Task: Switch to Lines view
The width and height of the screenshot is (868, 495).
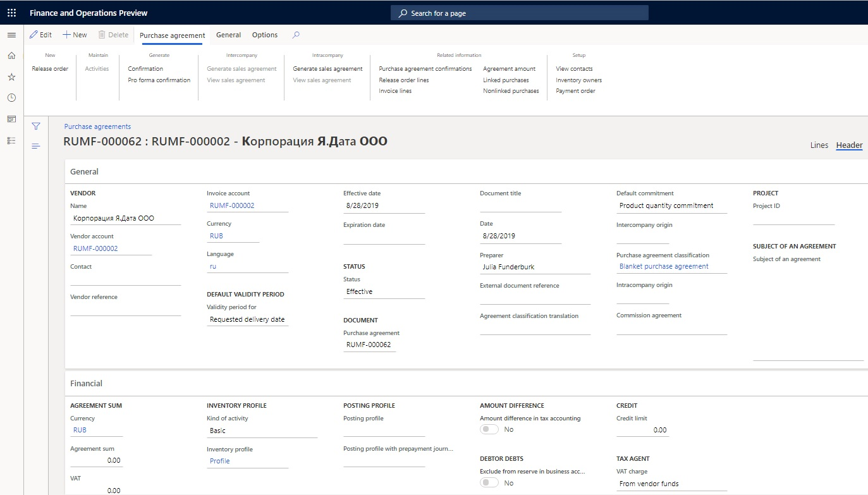Action: click(819, 145)
